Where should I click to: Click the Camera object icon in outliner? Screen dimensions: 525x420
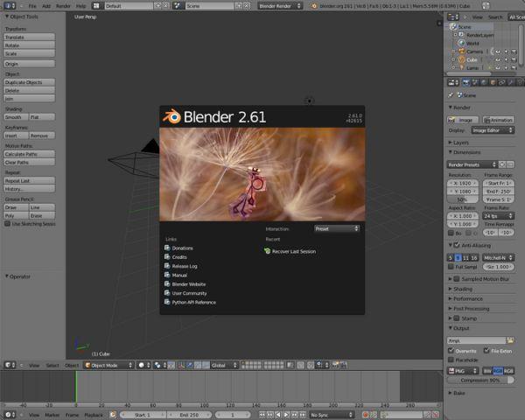[462, 52]
